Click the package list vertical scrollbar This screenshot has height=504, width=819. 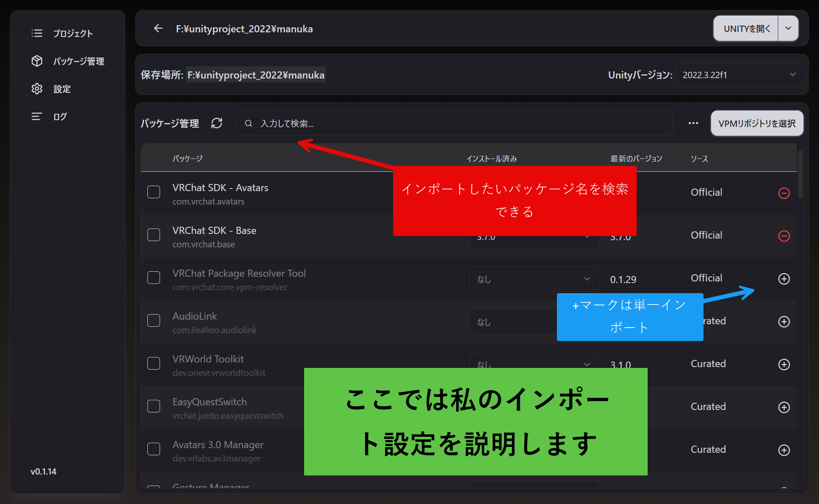tap(800, 174)
